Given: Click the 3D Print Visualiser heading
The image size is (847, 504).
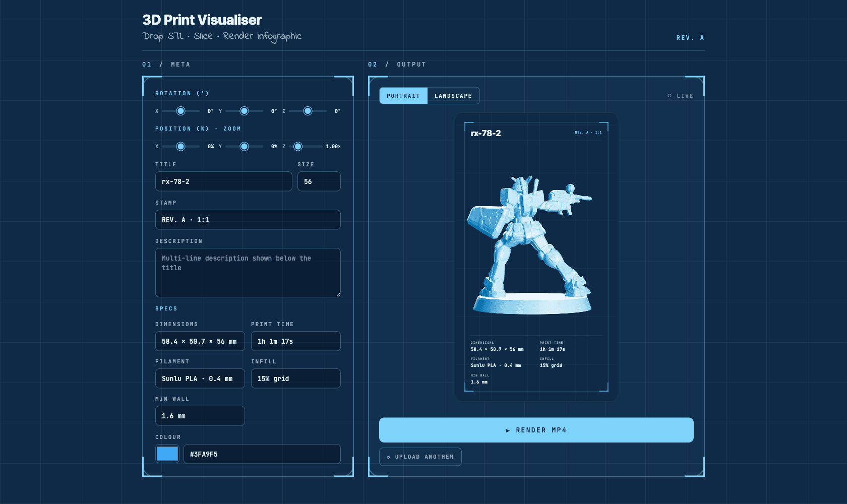Looking at the screenshot, I should 202,20.
